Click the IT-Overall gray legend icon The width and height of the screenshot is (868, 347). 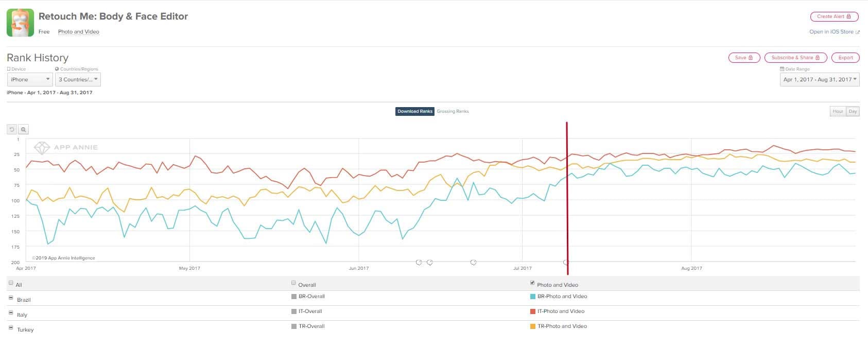point(294,311)
